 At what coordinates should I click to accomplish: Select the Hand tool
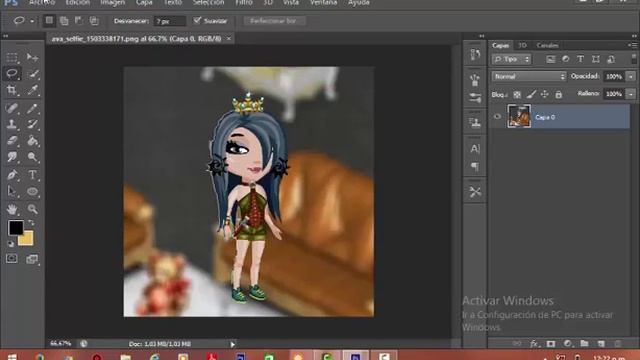(12, 209)
